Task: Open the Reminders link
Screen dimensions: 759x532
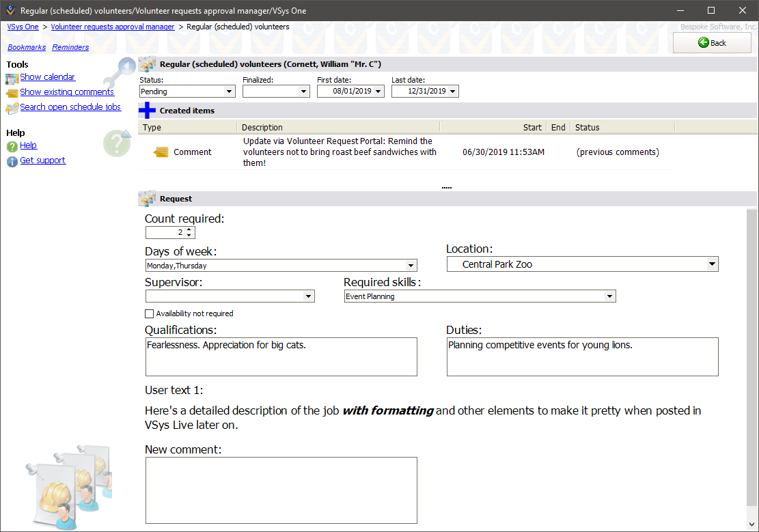Action: click(70, 48)
